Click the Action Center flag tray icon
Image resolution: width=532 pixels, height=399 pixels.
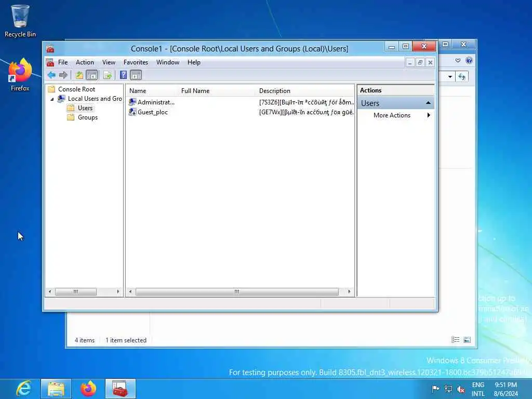[436, 389]
